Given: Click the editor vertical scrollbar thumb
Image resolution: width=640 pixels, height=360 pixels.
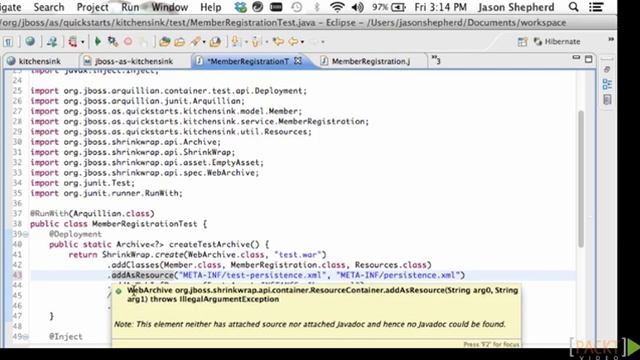Looking at the screenshot, I should tap(580, 179).
